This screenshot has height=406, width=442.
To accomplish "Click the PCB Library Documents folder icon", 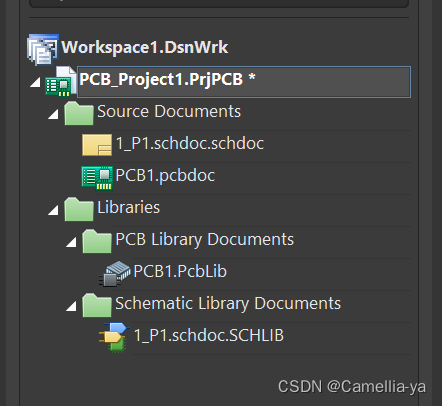I will coord(97,241).
